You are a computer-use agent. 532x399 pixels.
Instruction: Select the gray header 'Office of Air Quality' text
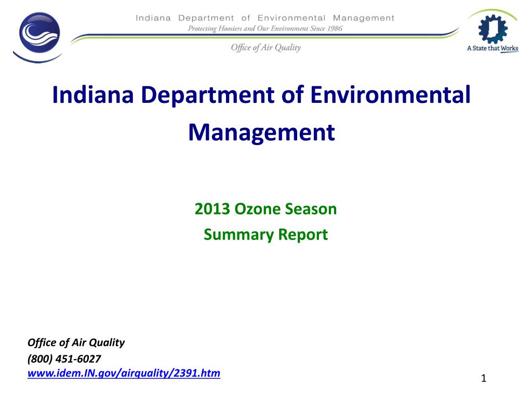tap(265, 47)
